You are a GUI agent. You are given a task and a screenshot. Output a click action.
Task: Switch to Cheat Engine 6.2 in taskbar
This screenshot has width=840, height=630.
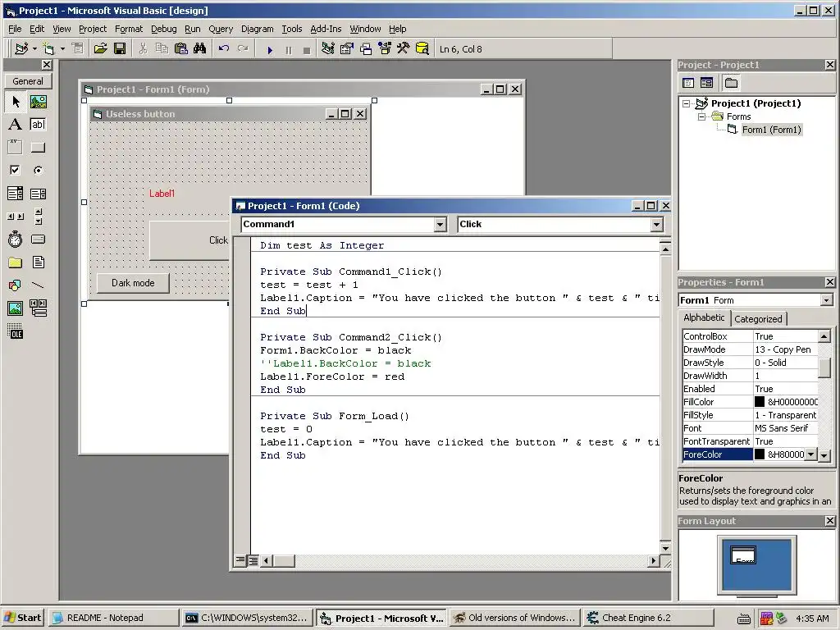tap(647, 618)
